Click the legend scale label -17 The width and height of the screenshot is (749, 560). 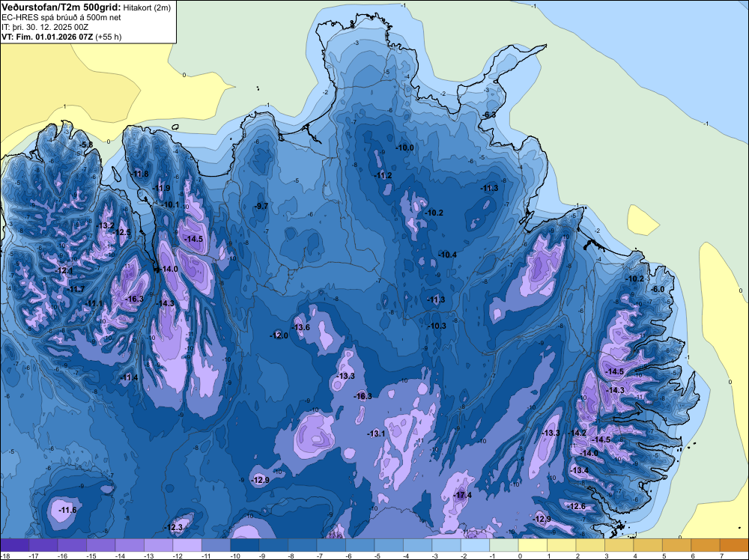34,556
